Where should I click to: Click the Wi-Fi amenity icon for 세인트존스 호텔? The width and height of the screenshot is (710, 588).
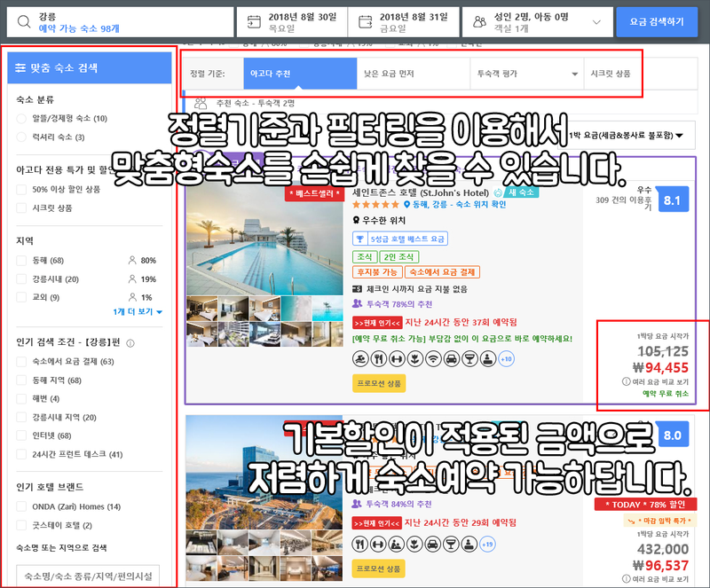click(433, 359)
